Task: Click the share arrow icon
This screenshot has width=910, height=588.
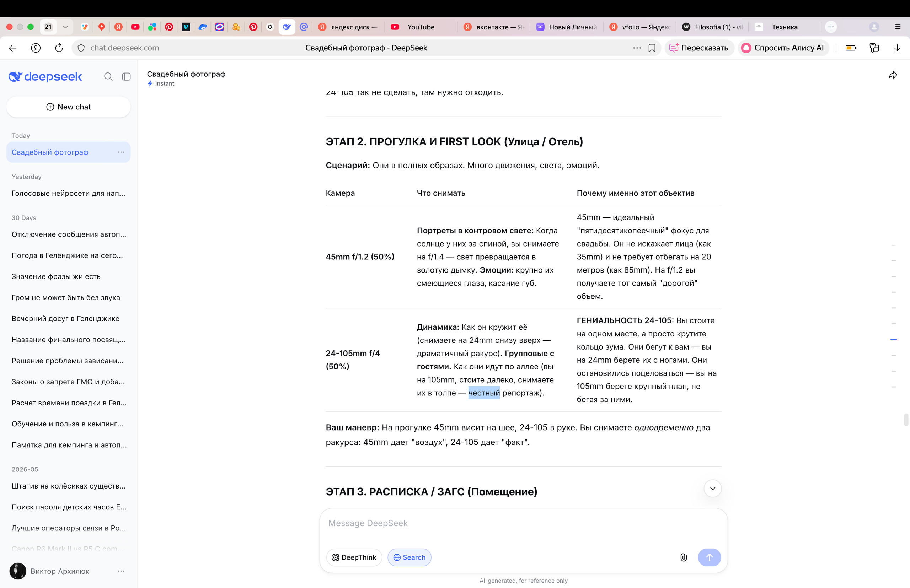Action: [893, 75]
